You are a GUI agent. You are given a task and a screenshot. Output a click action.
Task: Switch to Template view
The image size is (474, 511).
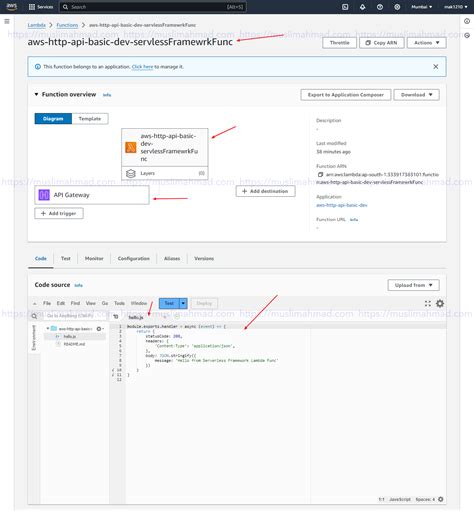[x=90, y=119]
